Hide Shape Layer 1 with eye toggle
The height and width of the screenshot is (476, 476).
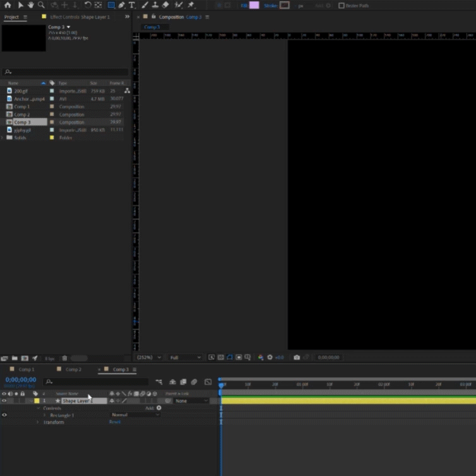tap(4, 401)
